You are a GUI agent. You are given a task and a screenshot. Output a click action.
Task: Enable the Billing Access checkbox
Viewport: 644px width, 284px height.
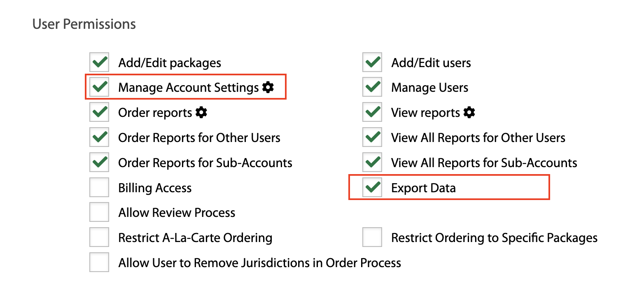pos(99,188)
